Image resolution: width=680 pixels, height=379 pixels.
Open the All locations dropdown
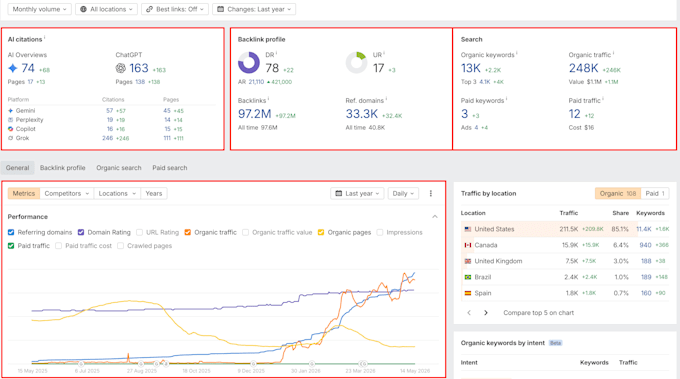(x=107, y=9)
